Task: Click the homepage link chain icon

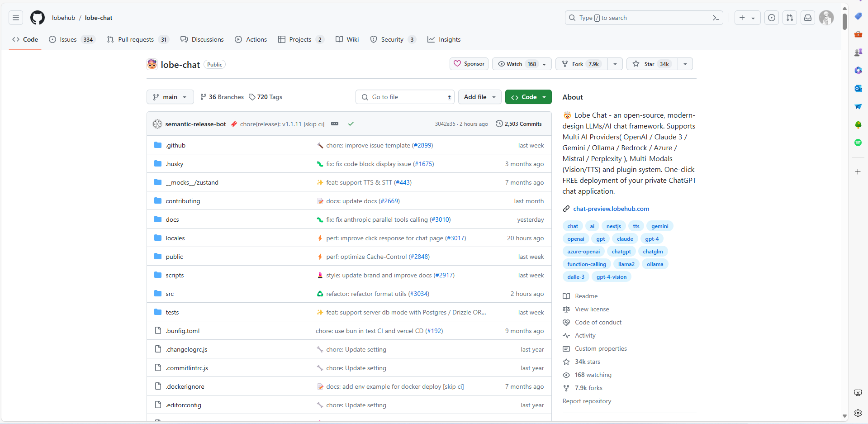Action: pyautogui.click(x=566, y=209)
